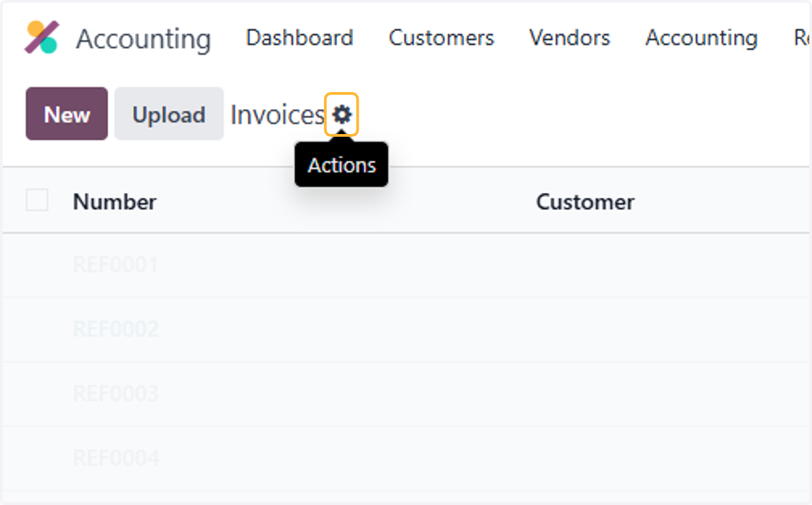This screenshot has height=505, width=812.
Task: Open invoice REF0004
Action: [x=116, y=458]
